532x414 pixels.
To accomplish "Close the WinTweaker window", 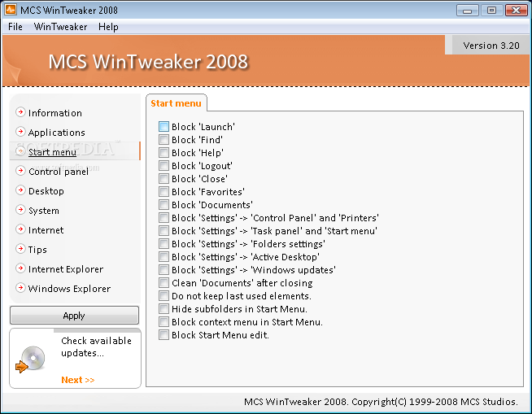I will [516, 11].
